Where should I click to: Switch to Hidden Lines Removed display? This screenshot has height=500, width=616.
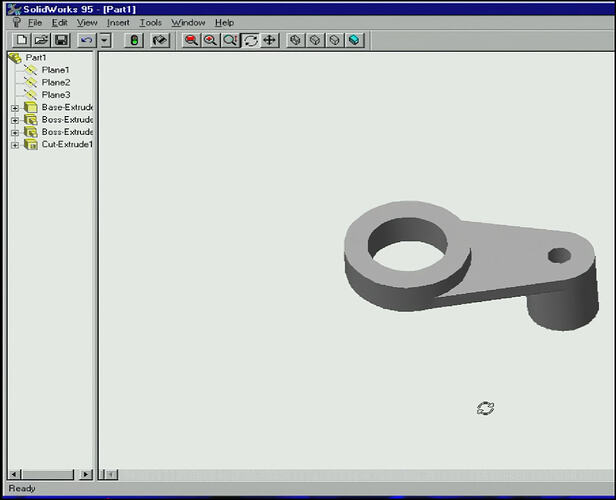click(334, 40)
